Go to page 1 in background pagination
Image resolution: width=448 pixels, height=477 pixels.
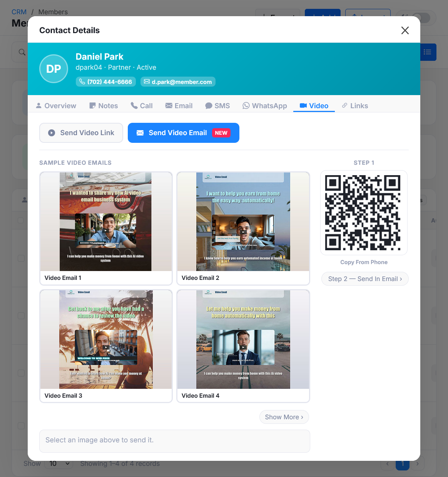point(403,464)
